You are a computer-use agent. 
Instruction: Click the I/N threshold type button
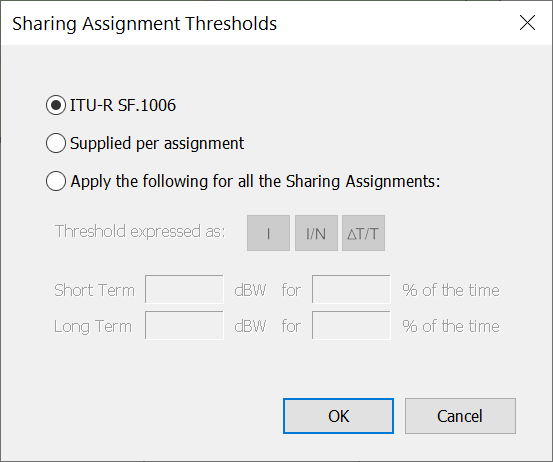click(x=316, y=233)
